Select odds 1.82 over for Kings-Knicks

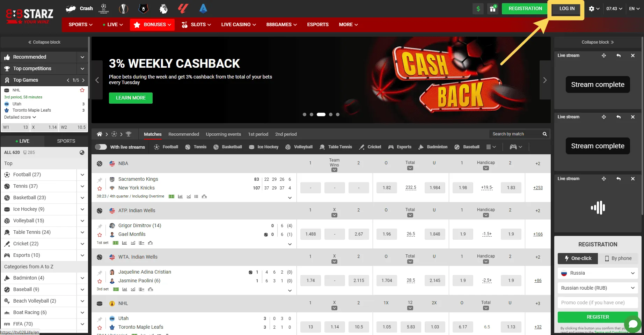coord(387,188)
